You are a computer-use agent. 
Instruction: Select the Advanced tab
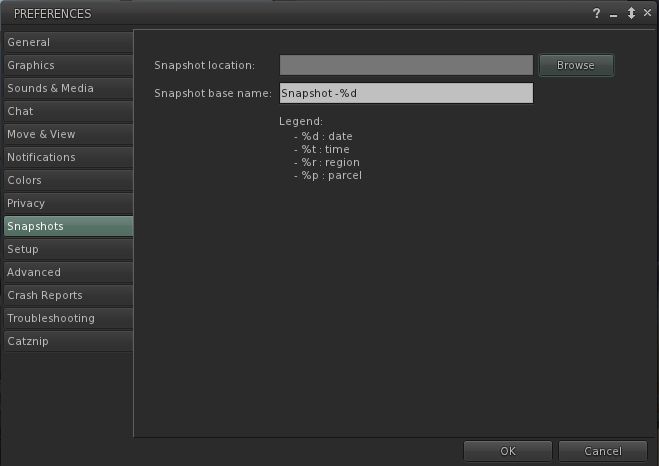pos(67,272)
